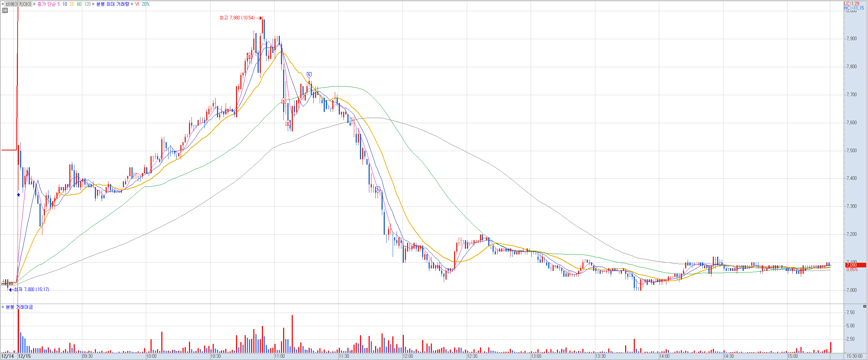Click the 7,200 price axis label
The width and height of the screenshot is (868, 360).
851,234
